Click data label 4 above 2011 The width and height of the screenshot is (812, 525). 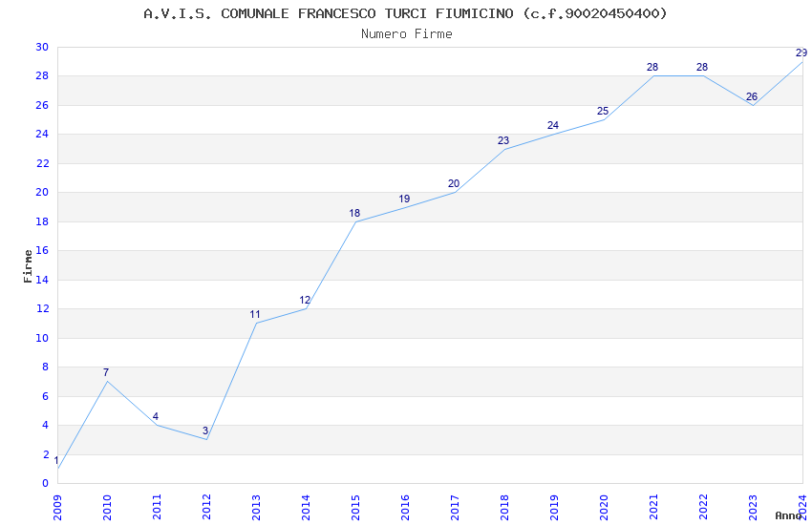[156, 416]
